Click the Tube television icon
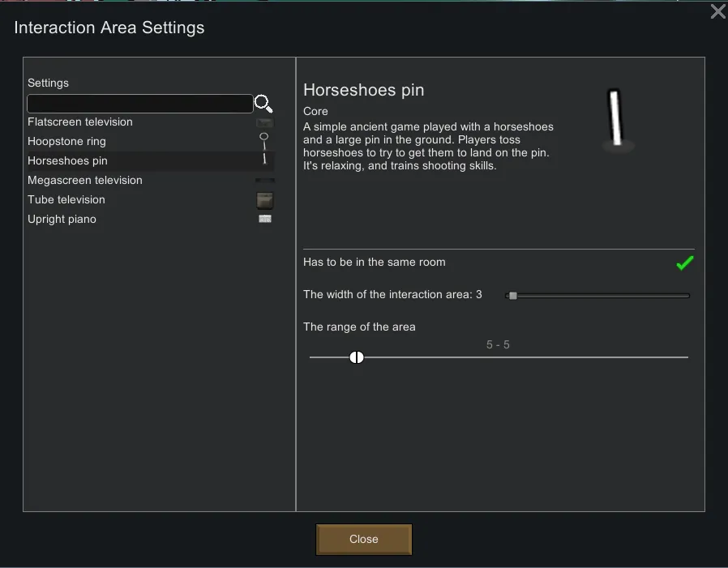Screen dimensions: 728x568 click(x=264, y=199)
